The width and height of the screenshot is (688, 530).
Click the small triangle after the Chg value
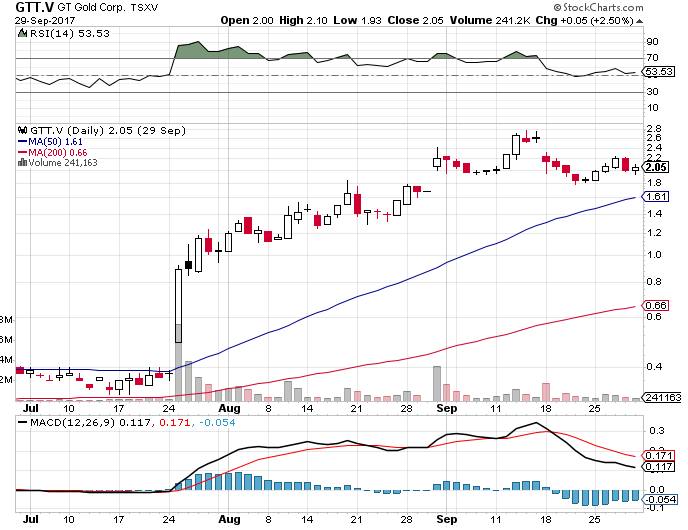[639, 21]
